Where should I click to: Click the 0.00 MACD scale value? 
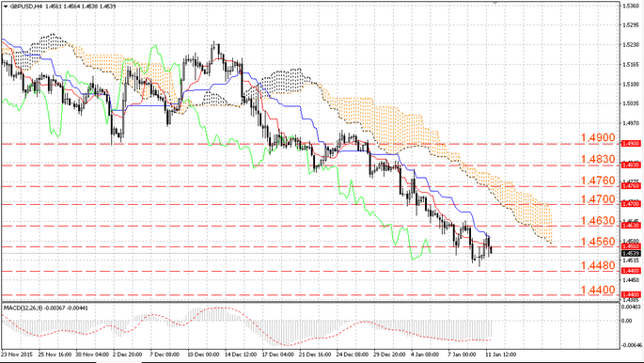pyautogui.click(x=627, y=321)
